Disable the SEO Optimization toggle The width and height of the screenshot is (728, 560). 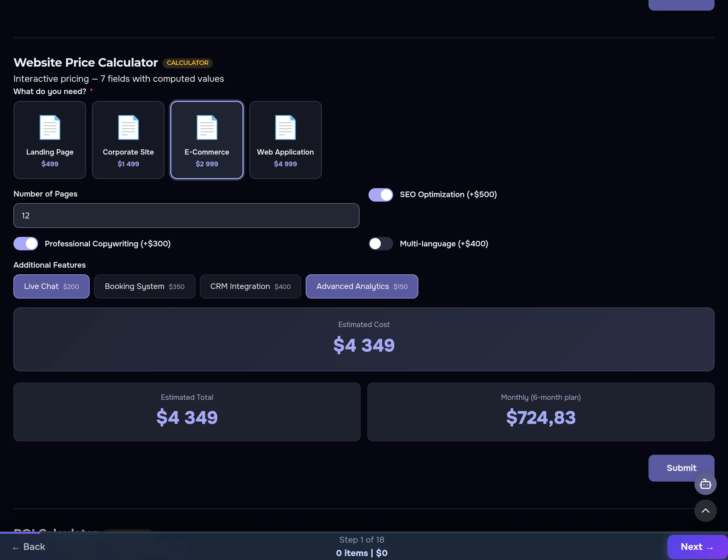(381, 195)
